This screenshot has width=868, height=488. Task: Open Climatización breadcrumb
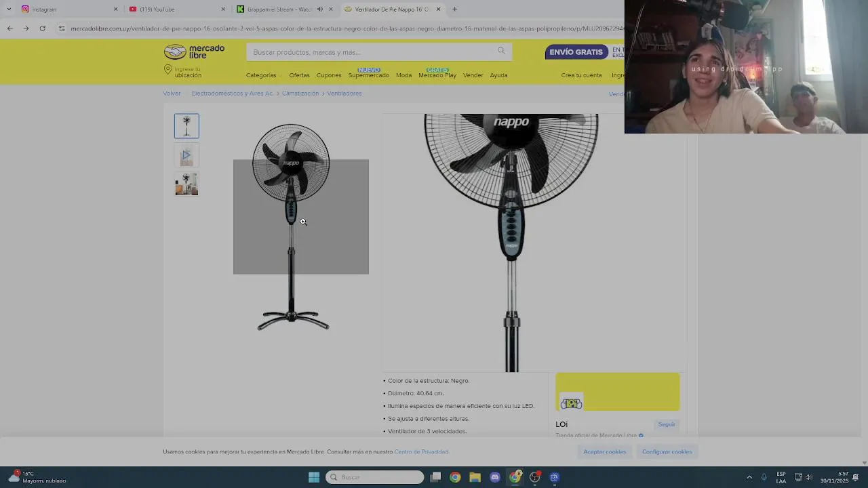pyautogui.click(x=300, y=94)
